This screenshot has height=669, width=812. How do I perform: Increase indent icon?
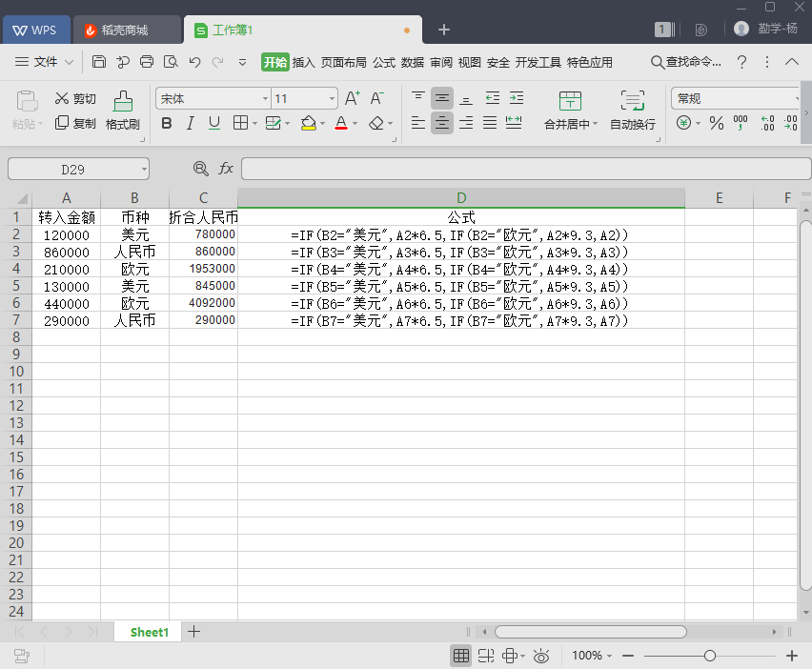(x=517, y=98)
